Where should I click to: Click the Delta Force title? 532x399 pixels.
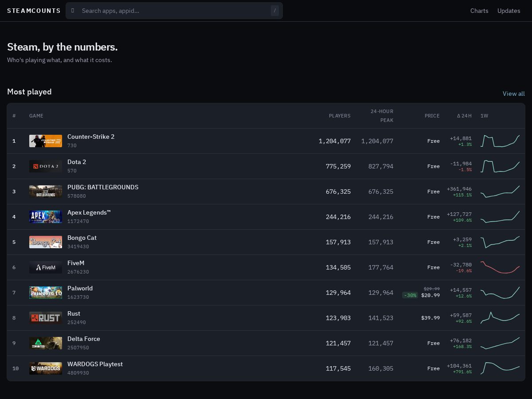point(84,339)
